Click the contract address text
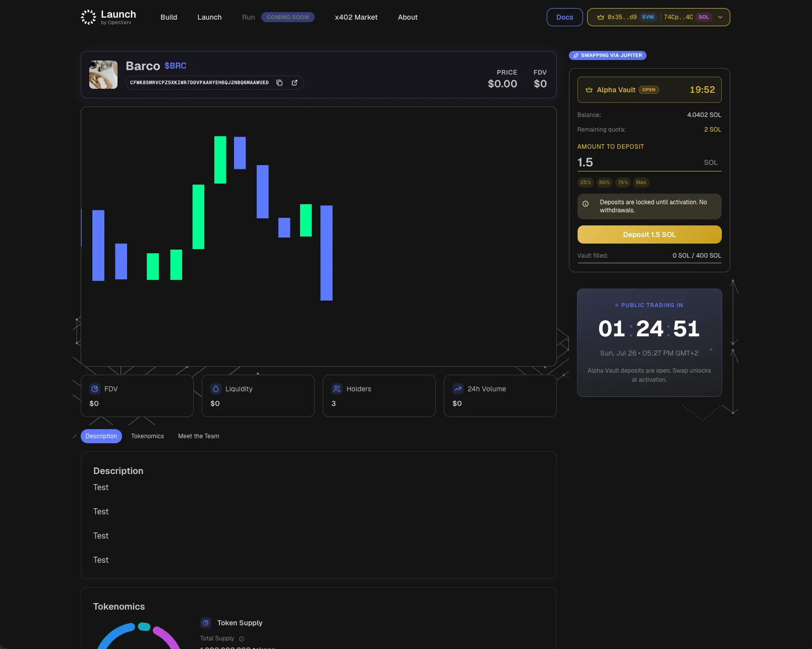 (199, 83)
